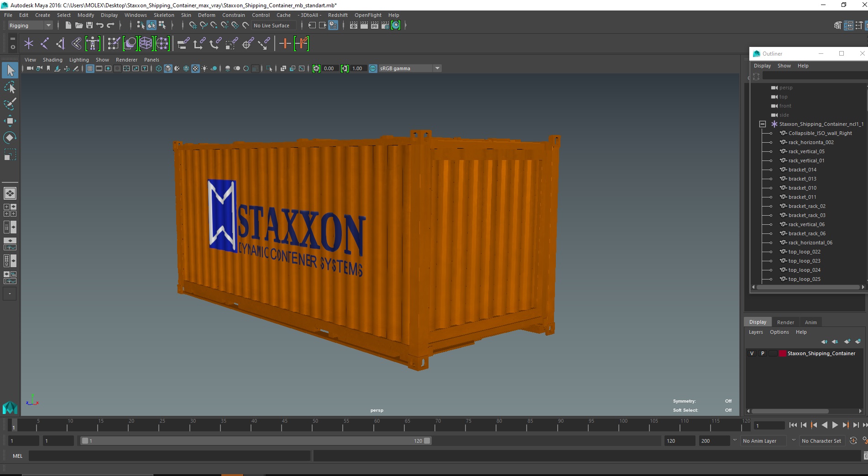Open the Deform menu
Viewport: 868px width, 476px height.
click(x=206, y=15)
